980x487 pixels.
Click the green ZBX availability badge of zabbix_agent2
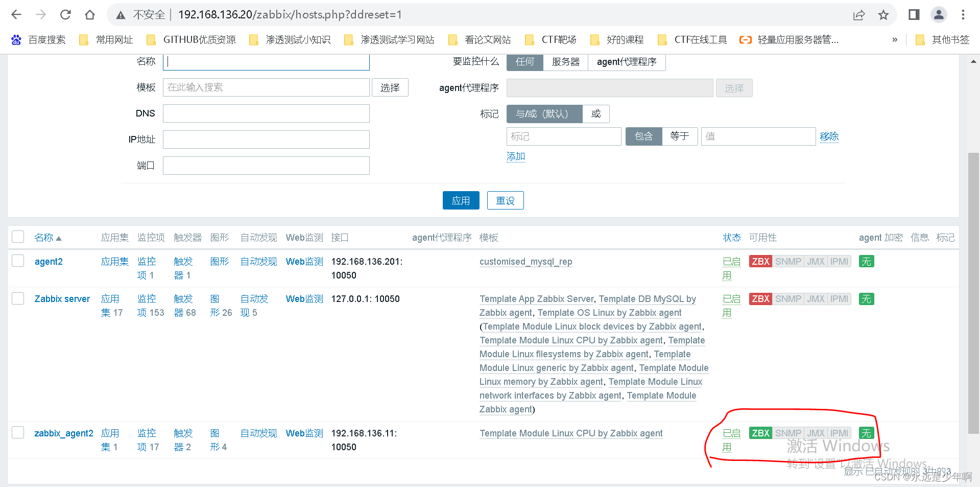(760, 433)
